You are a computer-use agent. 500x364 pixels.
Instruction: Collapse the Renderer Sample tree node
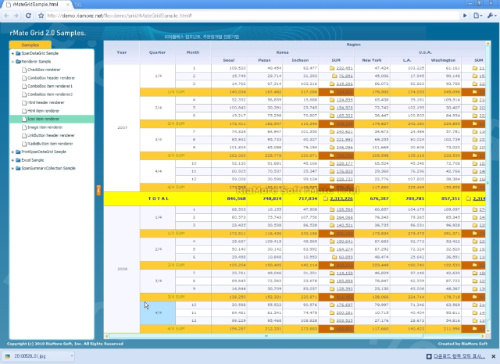[x=13, y=62]
